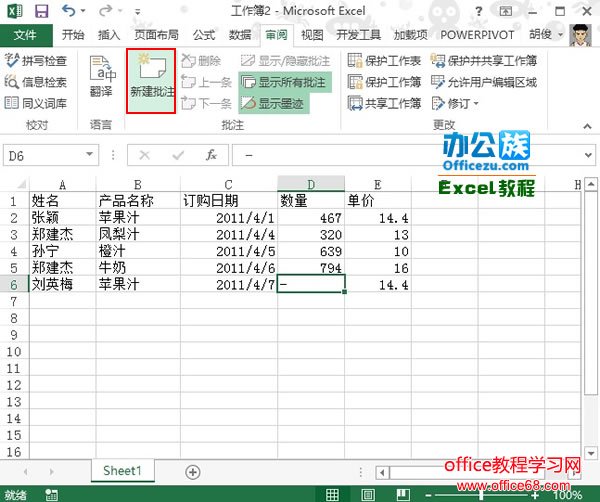Switch to the 插入 tab
Image resolution: width=600 pixels, height=502 pixels.
click(x=109, y=35)
